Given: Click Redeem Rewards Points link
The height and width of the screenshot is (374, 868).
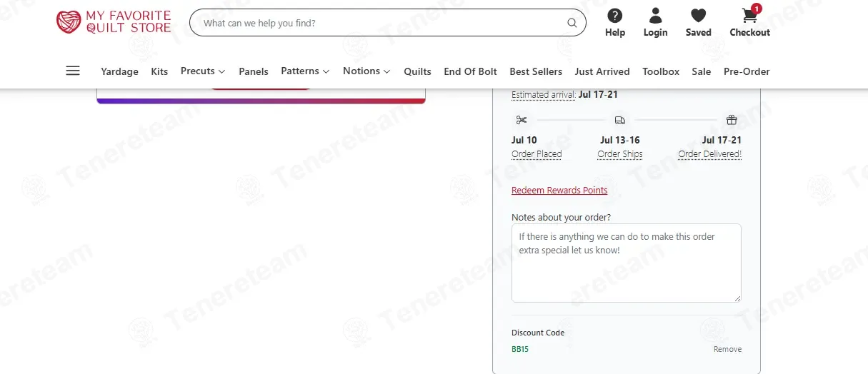Looking at the screenshot, I should pos(559,191).
